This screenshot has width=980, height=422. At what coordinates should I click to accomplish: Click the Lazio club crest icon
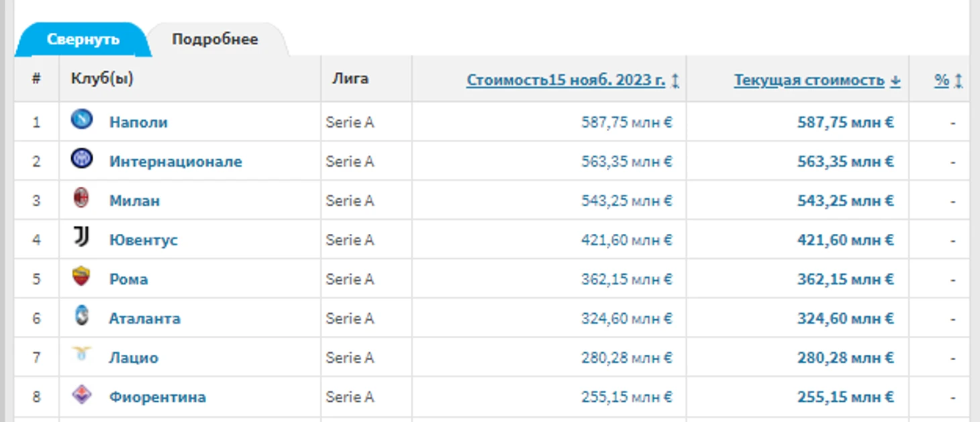click(x=82, y=353)
